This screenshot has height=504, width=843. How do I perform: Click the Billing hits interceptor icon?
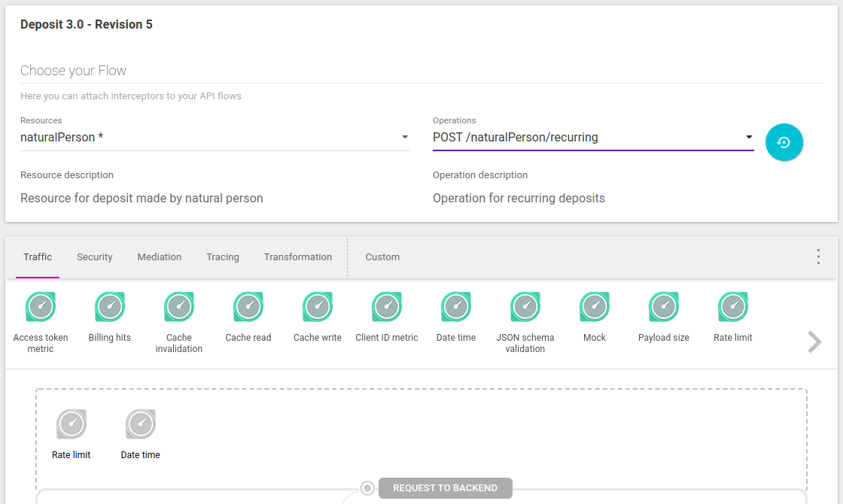(x=110, y=307)
